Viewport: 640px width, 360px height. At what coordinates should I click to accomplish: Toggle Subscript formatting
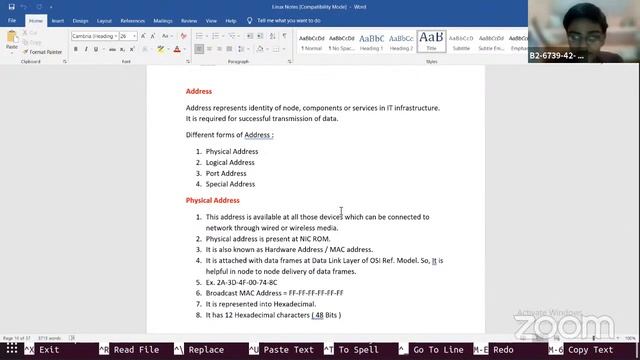(122, 49)
